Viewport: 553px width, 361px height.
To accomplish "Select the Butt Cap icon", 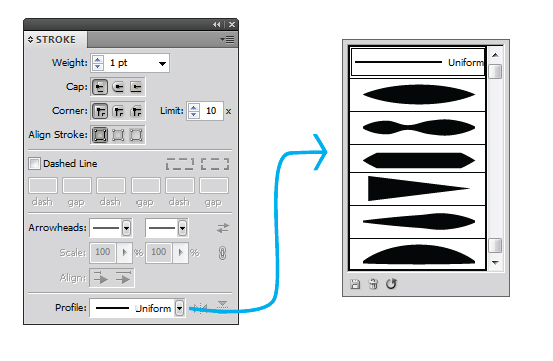I will point(100,87).
